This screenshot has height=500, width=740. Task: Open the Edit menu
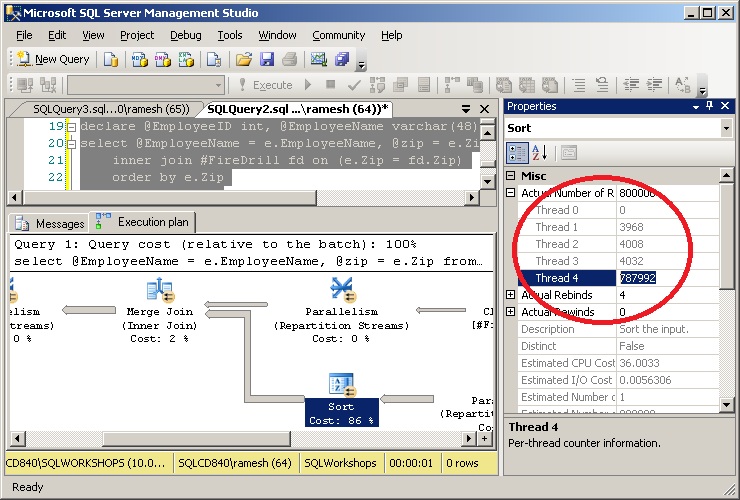57,35
